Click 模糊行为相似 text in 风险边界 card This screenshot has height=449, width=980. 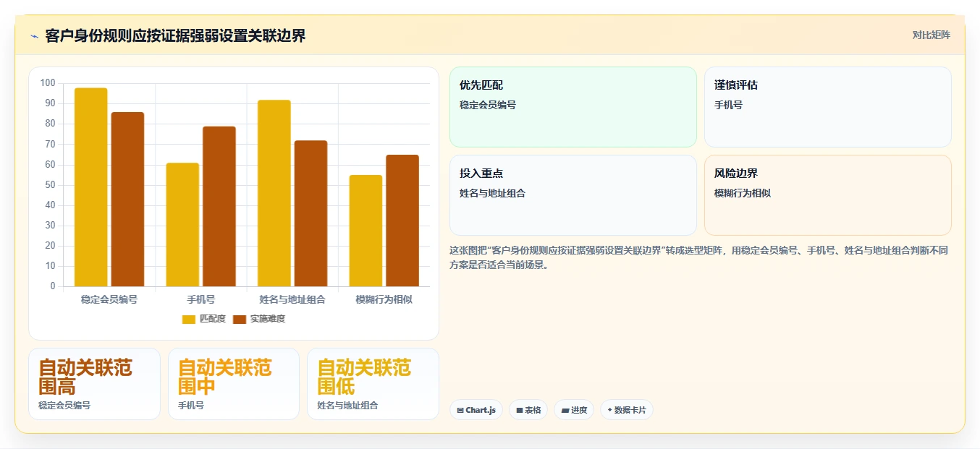tap(743, 193)
